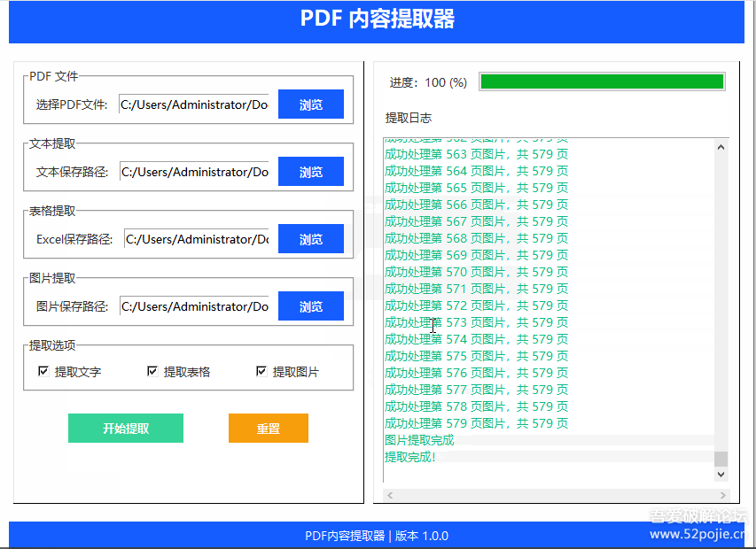Image resolution: width=756 pixels, height=549 pixels.
Task: Select the Excel保存路径 input field
Action: click(196, 239)
